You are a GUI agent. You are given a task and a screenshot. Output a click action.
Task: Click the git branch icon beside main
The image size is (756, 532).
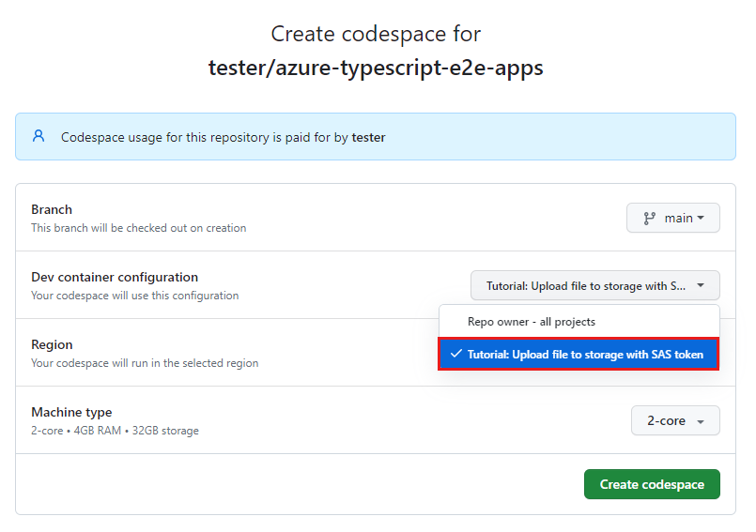(x=650, y=218)
